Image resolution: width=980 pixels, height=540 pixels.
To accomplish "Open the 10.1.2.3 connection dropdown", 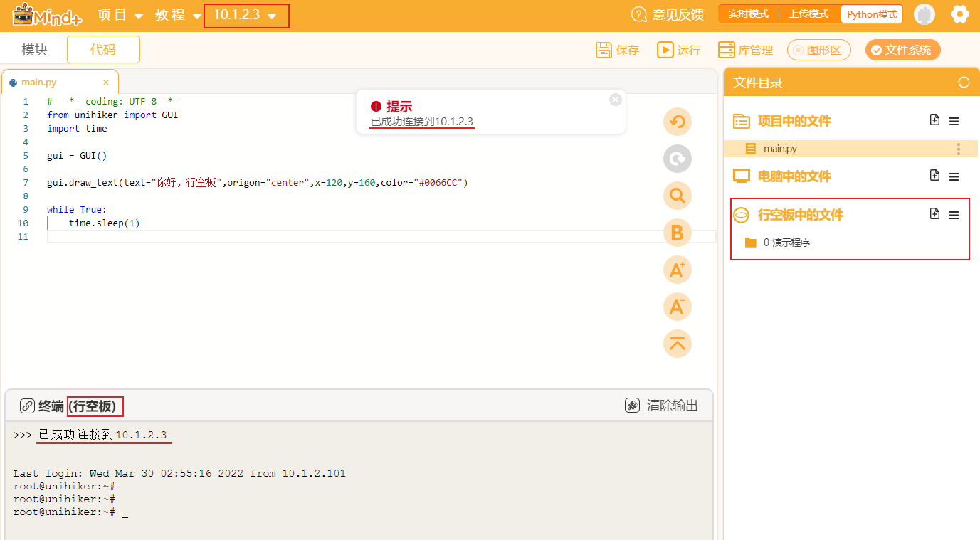I will point(246,15).
